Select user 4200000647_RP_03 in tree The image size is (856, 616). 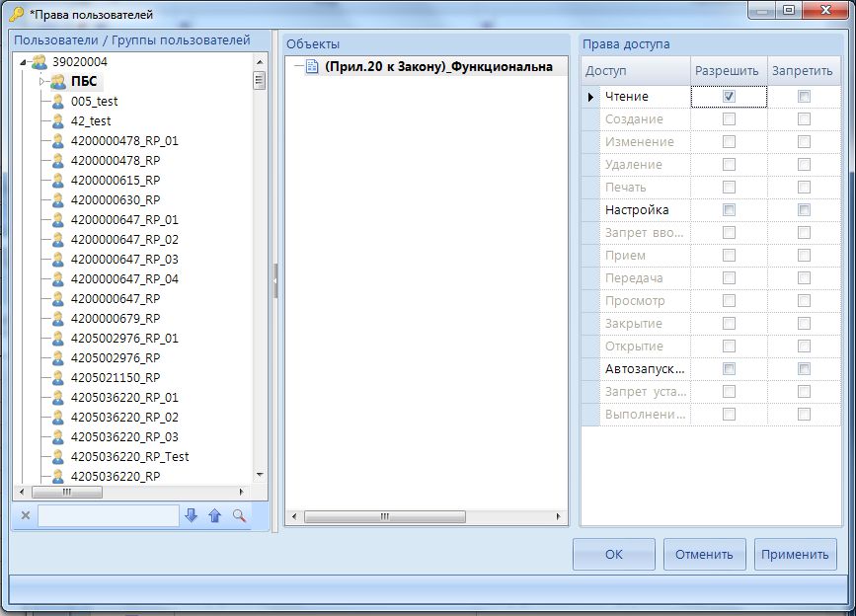tap(124, 260)
